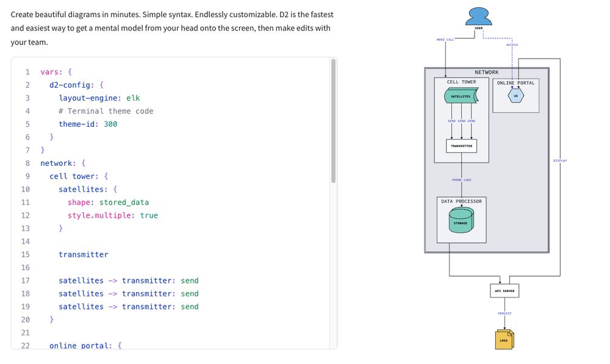Select the green Storage cylinder shape

click(x=461, y=219)
